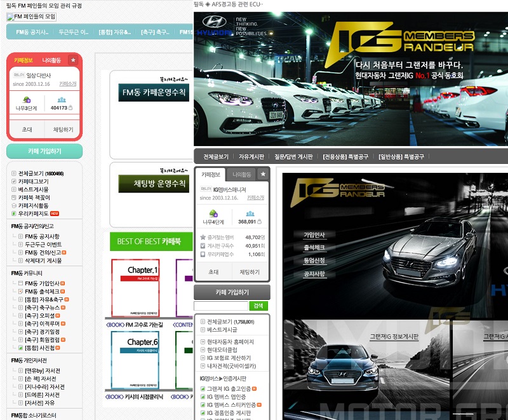508x420 pixels.
Task: Click 초대 in the FM cafe info box
Action: tap(27, 130)
